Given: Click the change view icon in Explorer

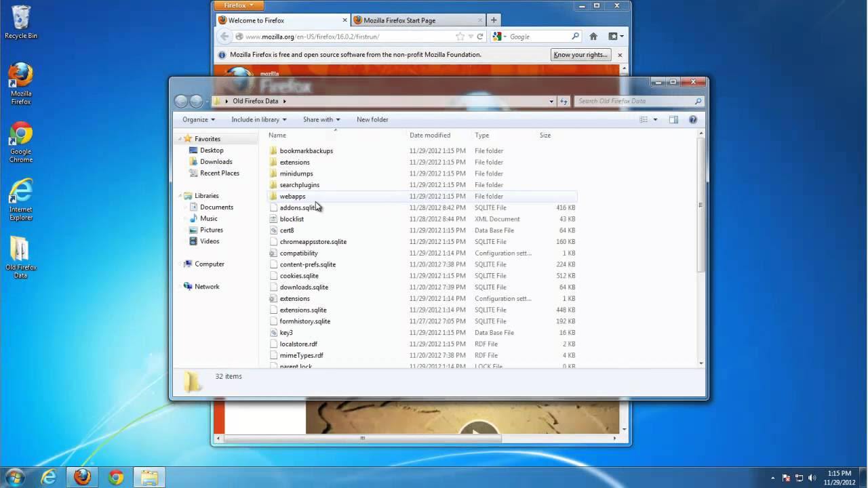Looking at the screenshot, I should (x=644, y=119).
